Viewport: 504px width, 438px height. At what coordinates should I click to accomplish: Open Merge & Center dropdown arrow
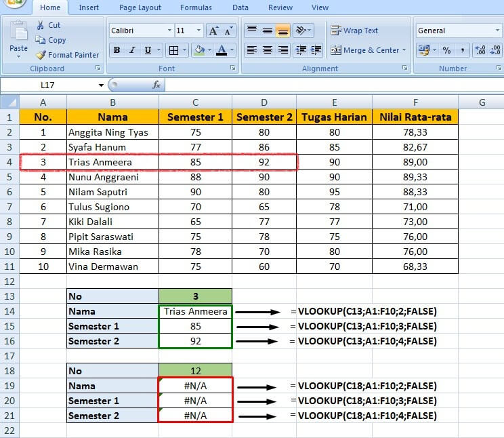[x=404, y=50]
